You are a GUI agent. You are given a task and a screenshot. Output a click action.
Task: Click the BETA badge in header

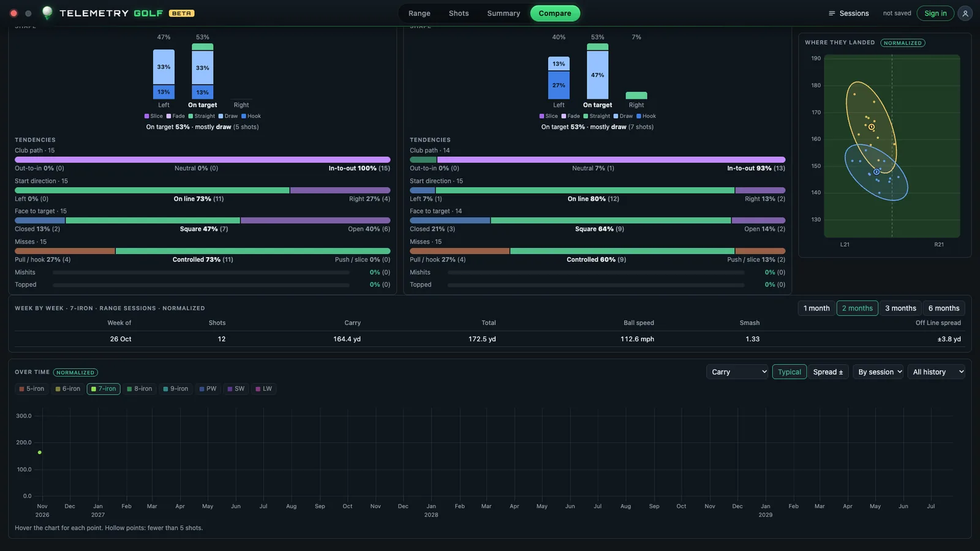click(181, 13)
